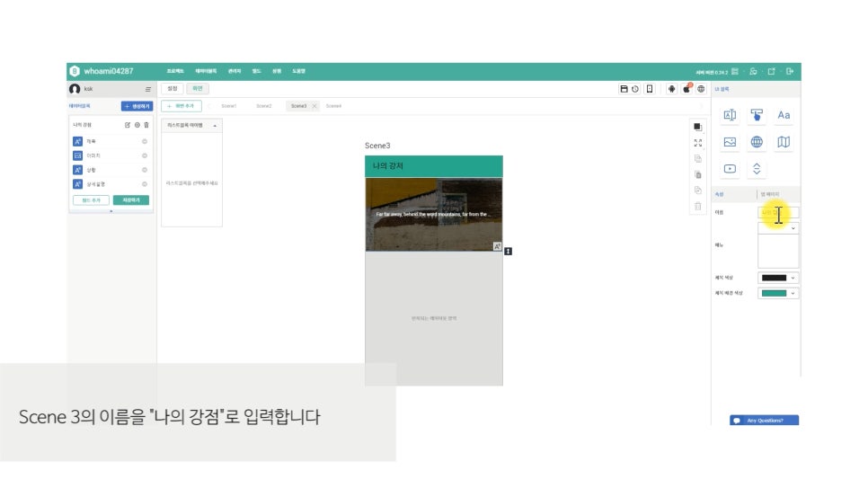868x488 pixels.
Task: Click the paste icon in vertical toolbar
Action: coord(697,174)
